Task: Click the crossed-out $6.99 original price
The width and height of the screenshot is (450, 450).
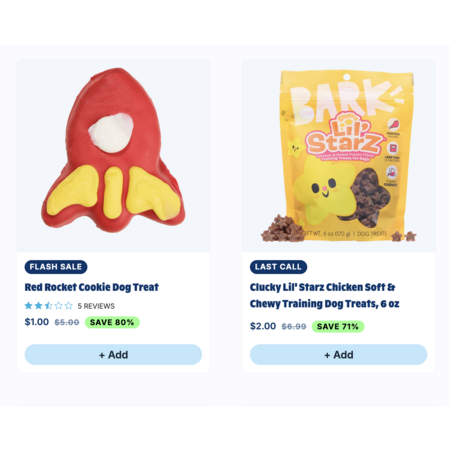Action: (294, 326)
